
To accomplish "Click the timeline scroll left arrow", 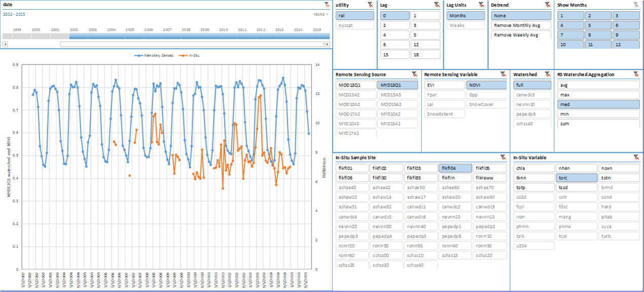I will click(5, 44).
